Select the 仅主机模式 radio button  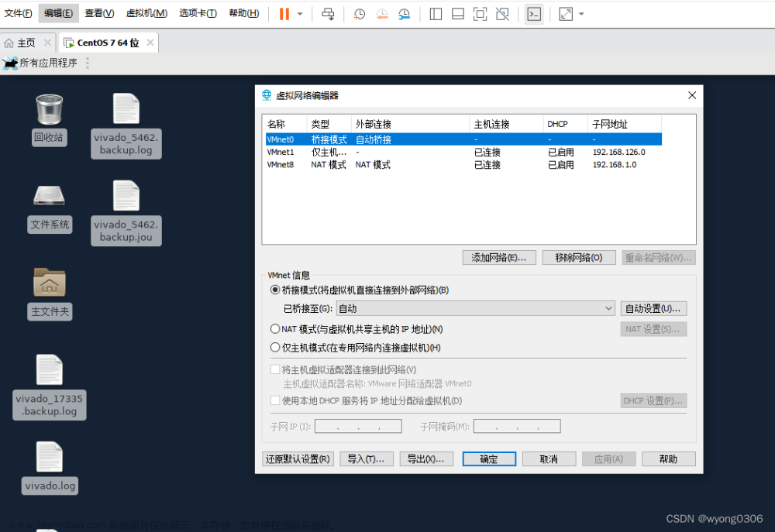275,347
